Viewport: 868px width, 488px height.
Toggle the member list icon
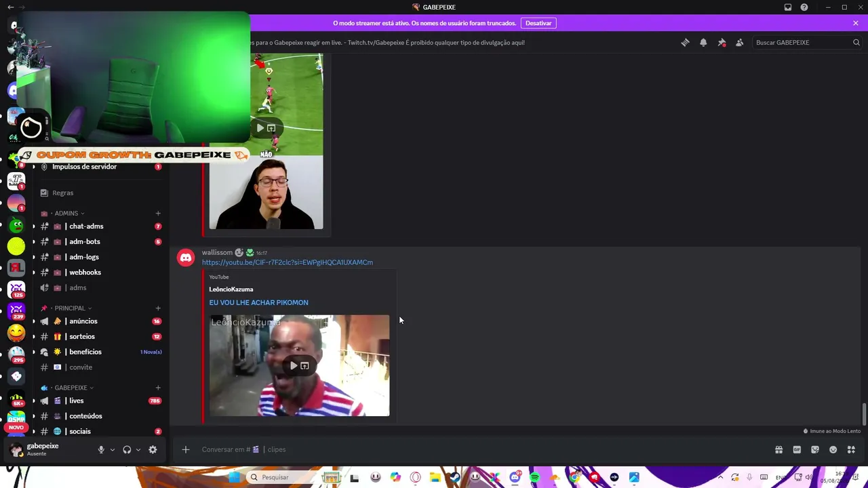pos(739,43)
